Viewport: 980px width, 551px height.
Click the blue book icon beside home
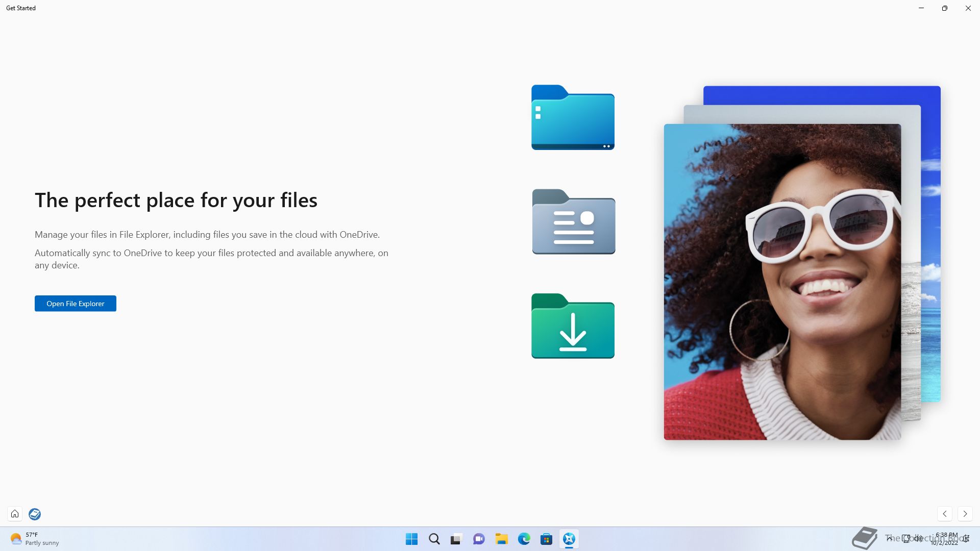pyautogui.click(x=35, y=514)
